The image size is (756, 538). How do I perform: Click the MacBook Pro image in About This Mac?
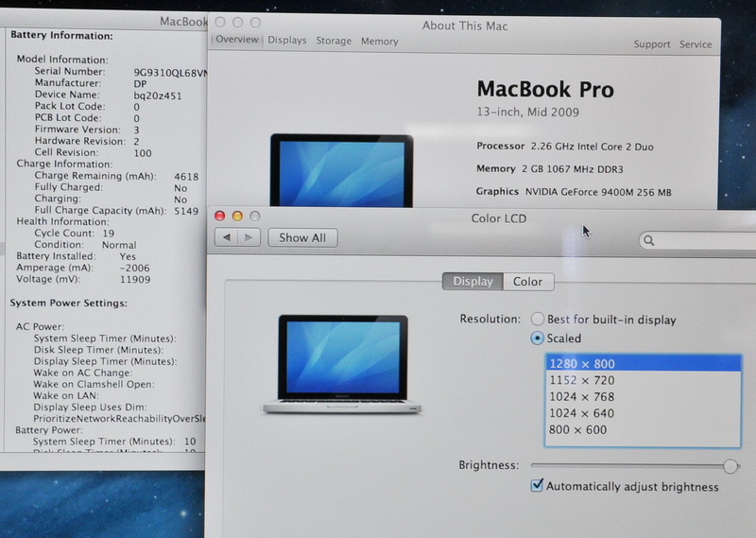341,171
